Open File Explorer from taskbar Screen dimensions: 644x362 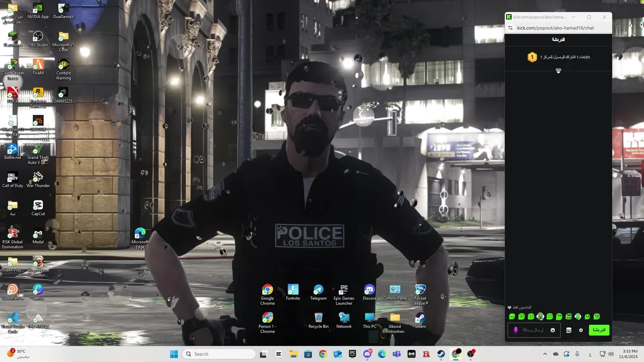click(293, 354)
